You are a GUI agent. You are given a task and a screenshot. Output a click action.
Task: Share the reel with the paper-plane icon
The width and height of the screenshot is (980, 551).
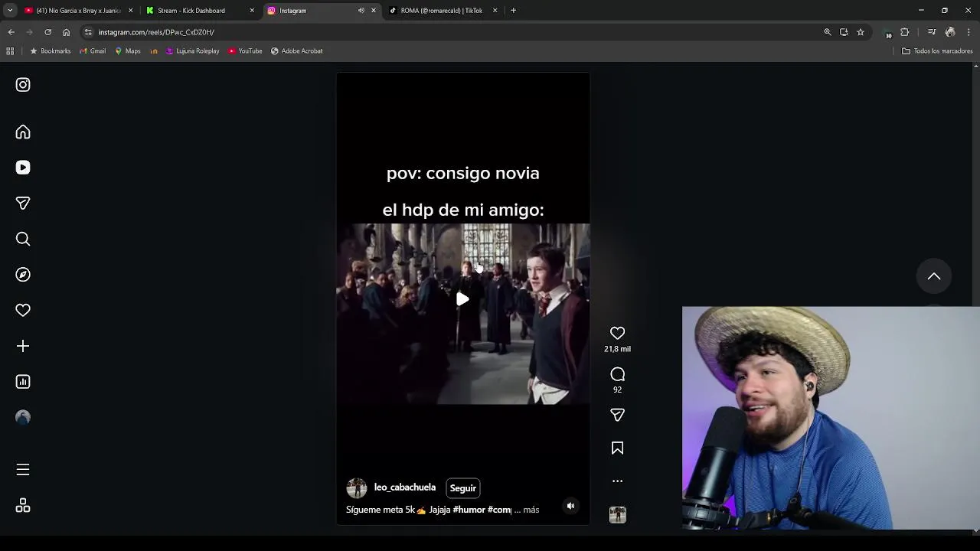pyautogui.click(x=617, y=415)
